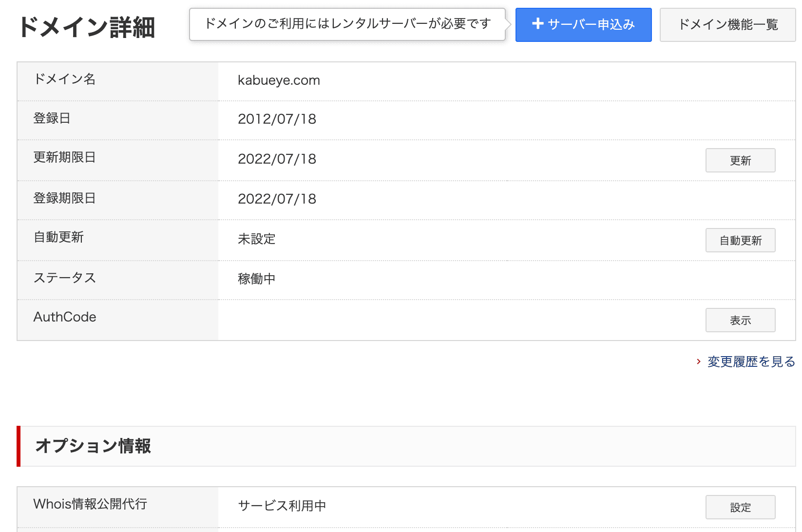Click the 稼働中 status value
This screenshot has width=802, height=532.
tap(256, 279)
